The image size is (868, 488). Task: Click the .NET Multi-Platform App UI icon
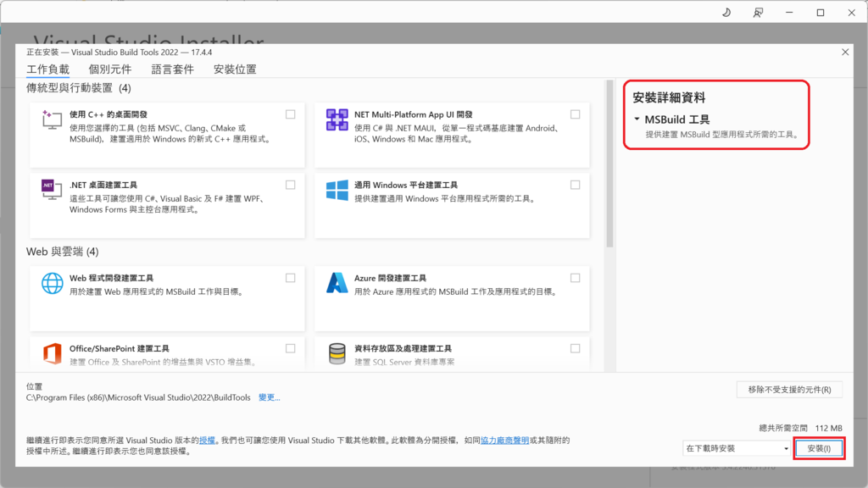click(x=337, y=119)
